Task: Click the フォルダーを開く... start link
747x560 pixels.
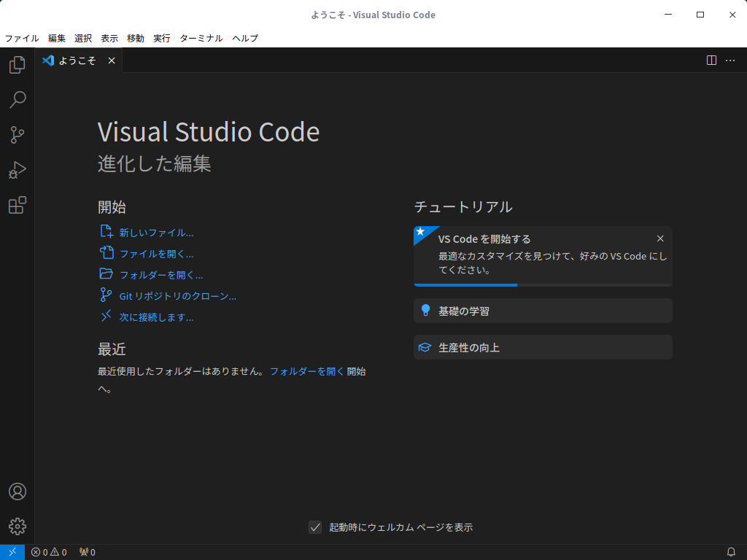Action: (161, 275)
